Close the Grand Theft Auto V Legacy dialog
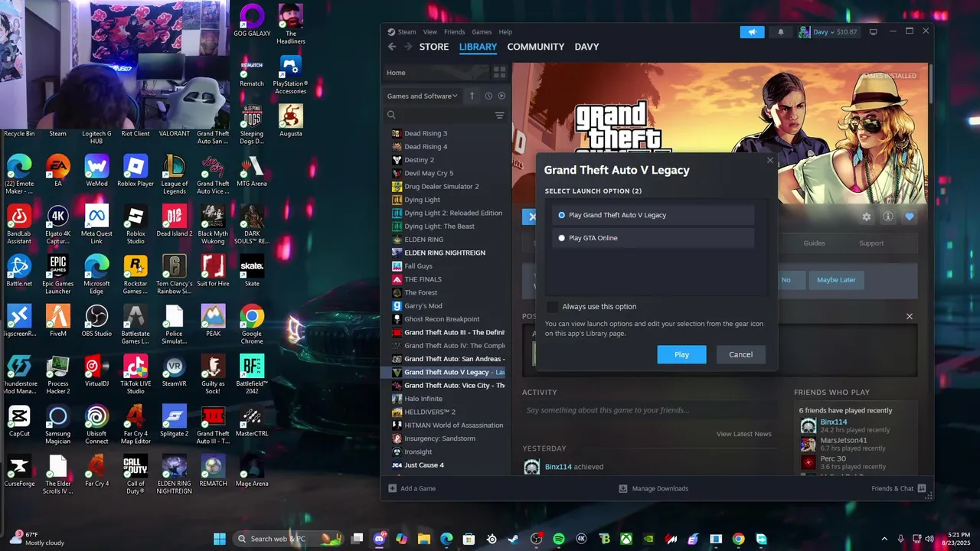The height and width of the screenshot is (551, 980). pos(770,160)
